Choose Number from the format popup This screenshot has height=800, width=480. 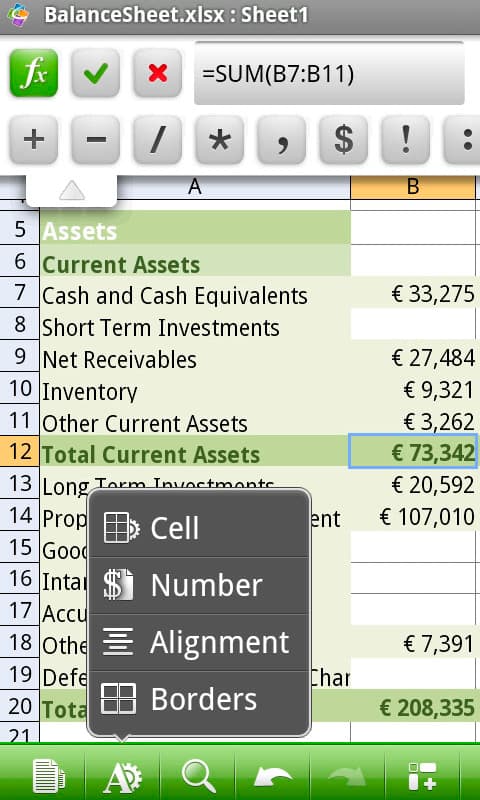pyautogui.click(x=199, y=585)
